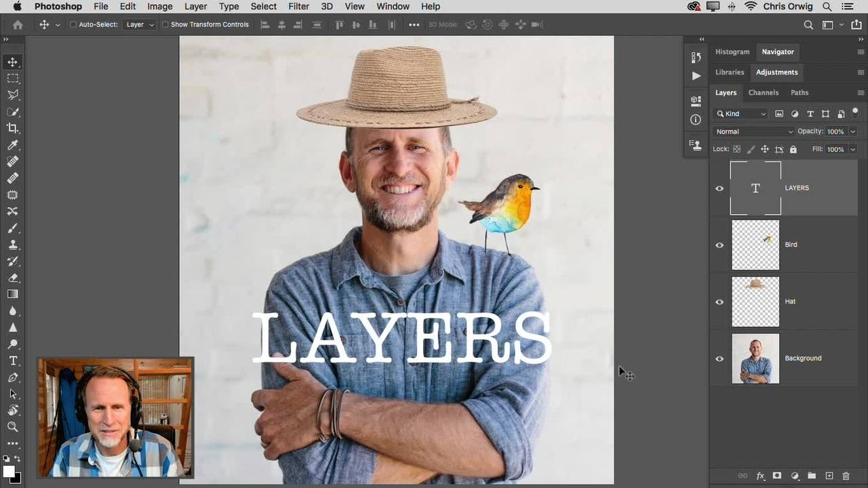This screenshot has width=868, height=488.
Task: Create a new layer group
Action: (x=812, y=476)
